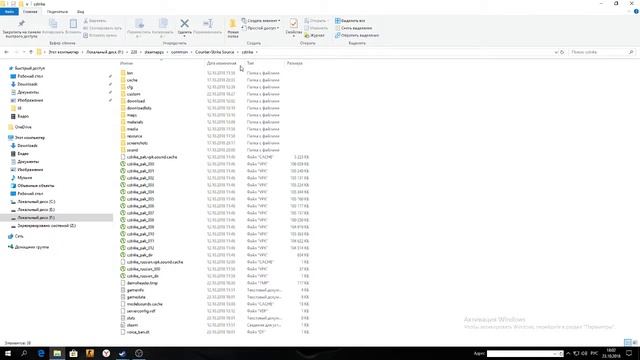Sort by the Date modified (Дата изменения) column header
The width and height of the screenshot is (640, 360).
221,63
